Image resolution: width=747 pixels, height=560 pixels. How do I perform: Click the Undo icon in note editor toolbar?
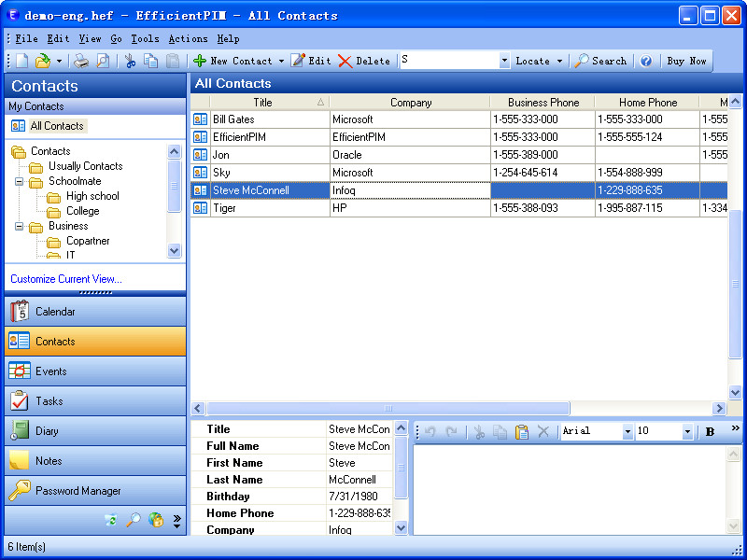(x=430, y=431)
